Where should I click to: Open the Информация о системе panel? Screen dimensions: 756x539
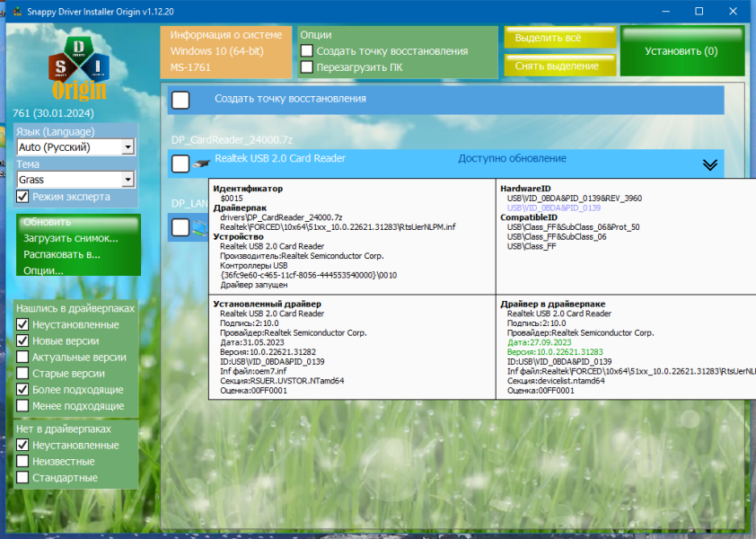coord(226,51)
